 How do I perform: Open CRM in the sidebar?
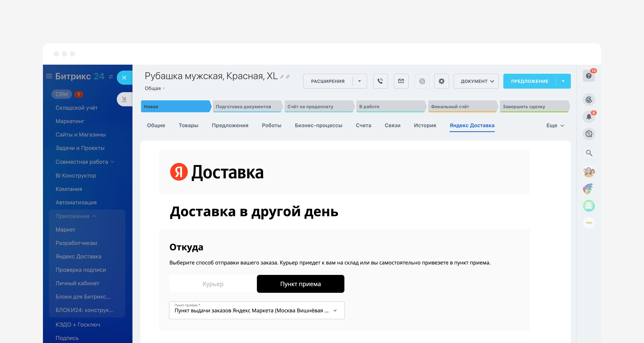coord(62,94)
